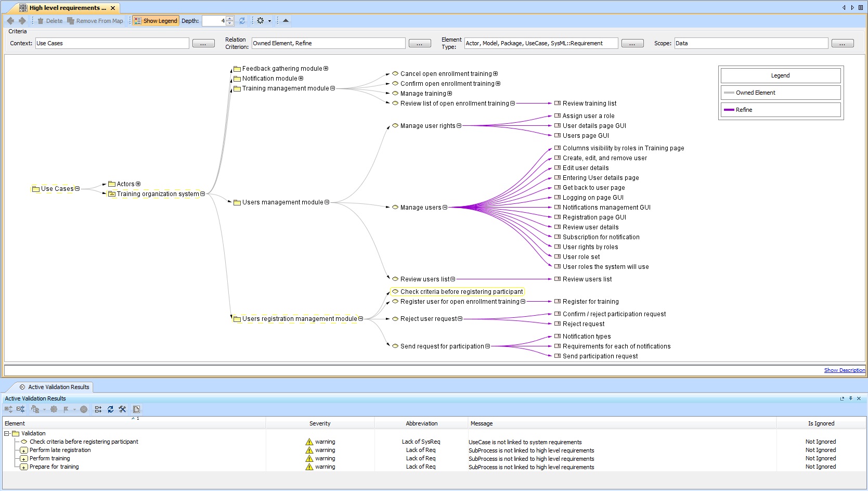This screenshot has width=868, height=491.
Task: Refresh the relation map diagram
Action: [241, 21]
